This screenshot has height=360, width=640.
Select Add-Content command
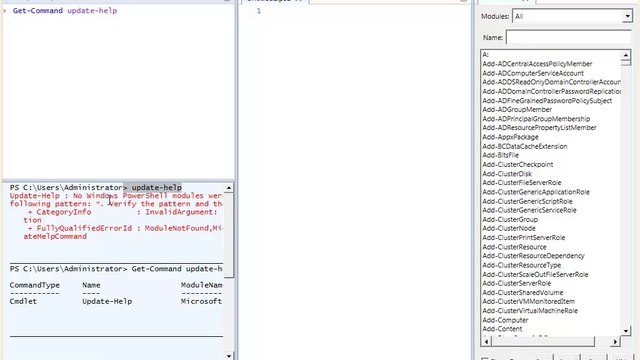point(502,329)
